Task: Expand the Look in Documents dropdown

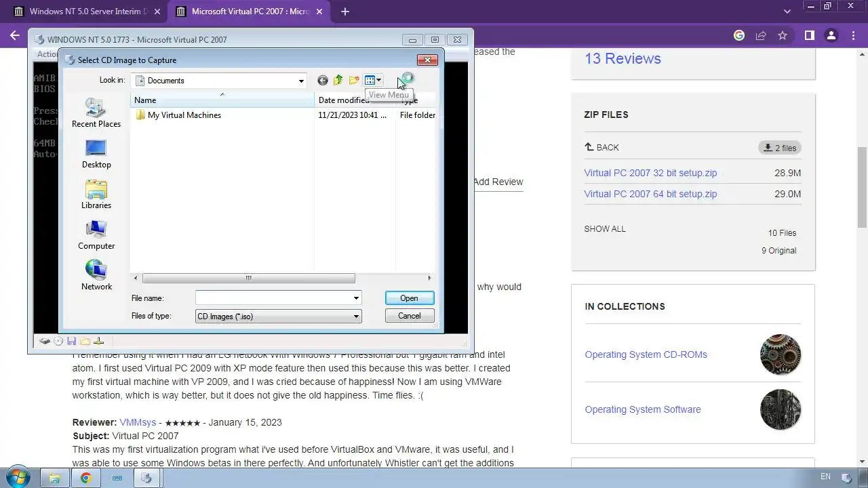Action: point(301,81)
